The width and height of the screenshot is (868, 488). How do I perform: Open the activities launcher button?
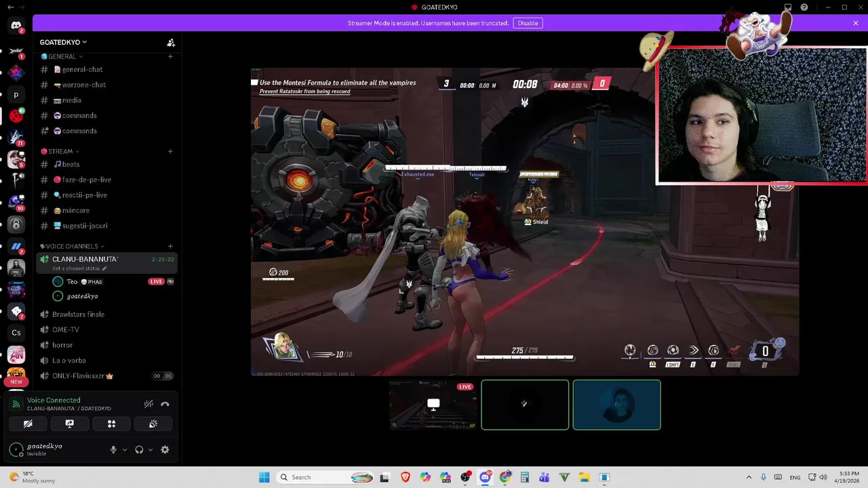coord(111,424)
